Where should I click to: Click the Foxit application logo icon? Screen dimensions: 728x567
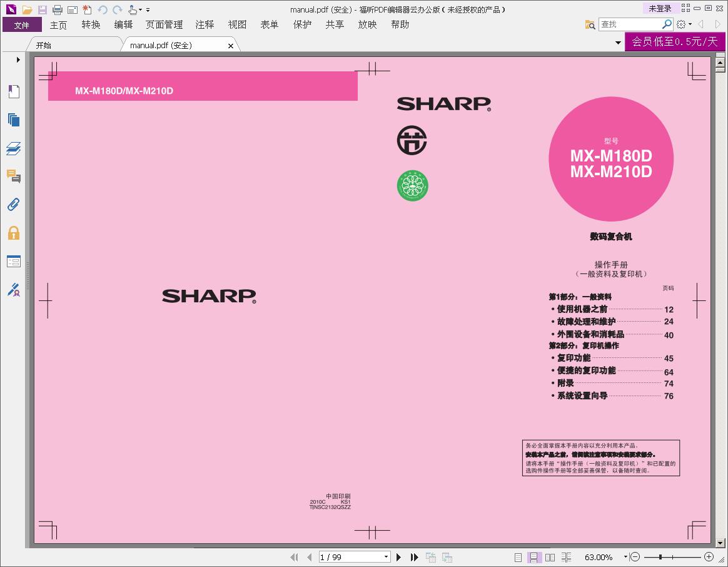[x=11, y=9]
